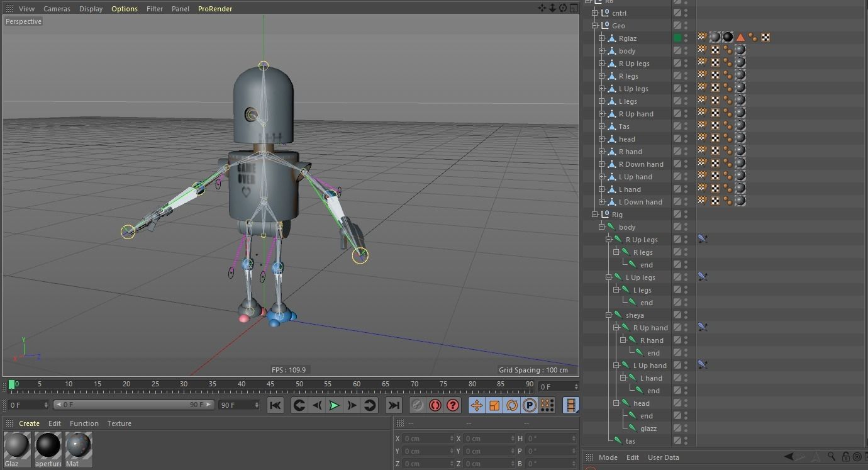This screenshot has height=470, width=868.
Task: Click viewport move camera icon
Action: coord(542,8)
